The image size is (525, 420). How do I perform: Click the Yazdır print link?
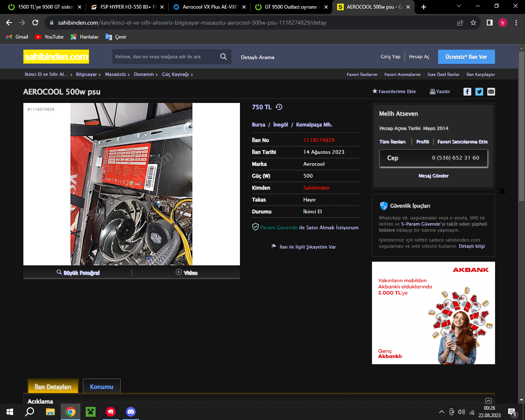(440, 91)
